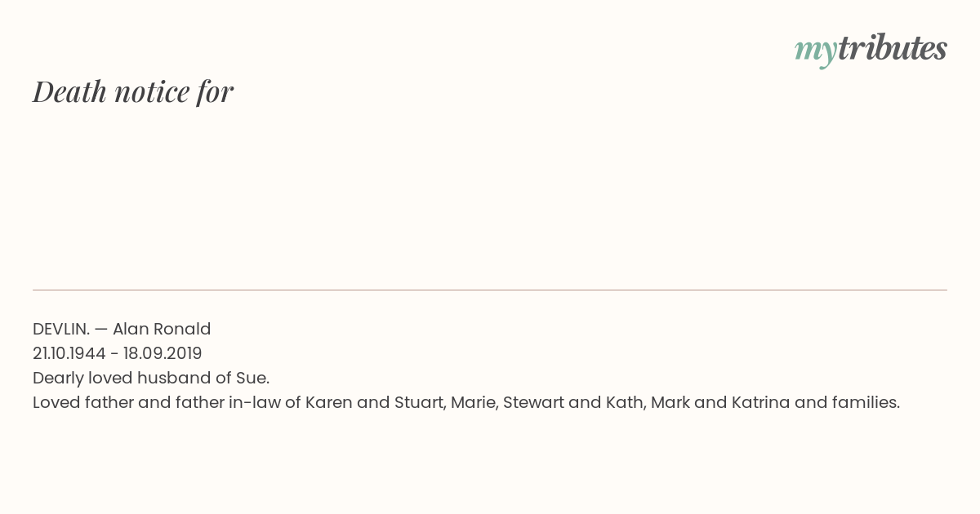Select the names "Stewart and Kath"
Screen dimensions: 980x514
(x=573, y=402)
